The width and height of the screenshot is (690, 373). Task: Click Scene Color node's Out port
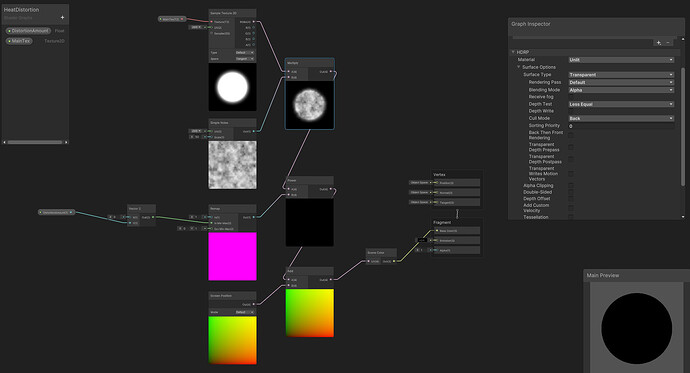pos(394,261)
